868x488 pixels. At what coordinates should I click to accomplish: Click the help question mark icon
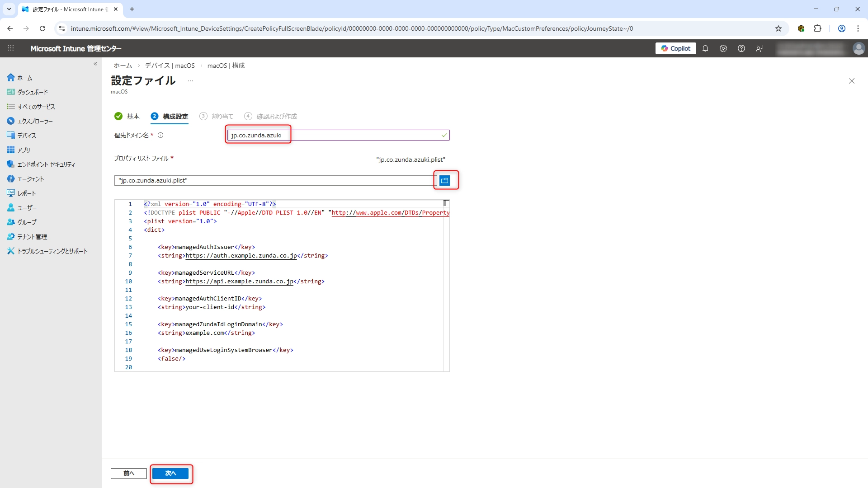pos(741,48)
